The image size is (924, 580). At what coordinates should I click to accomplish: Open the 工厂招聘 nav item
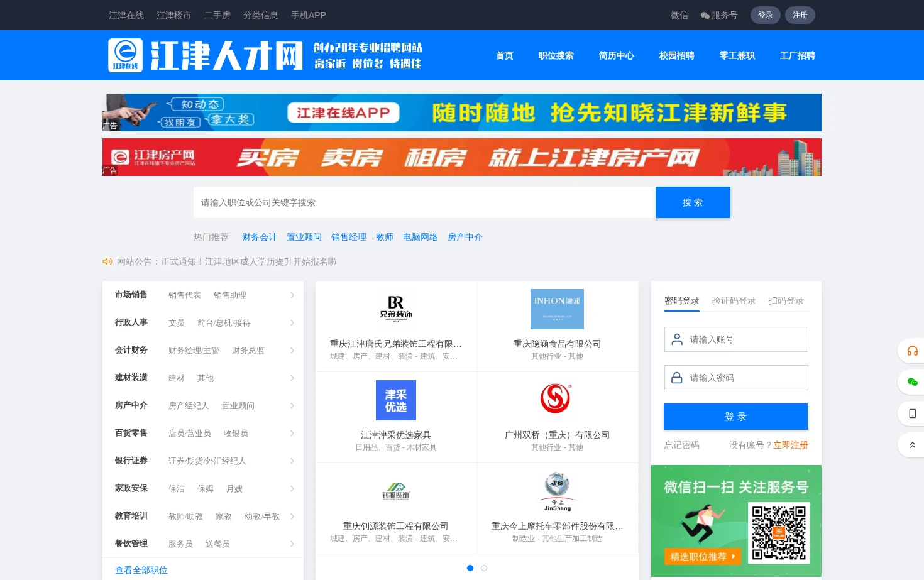[798, 55]
